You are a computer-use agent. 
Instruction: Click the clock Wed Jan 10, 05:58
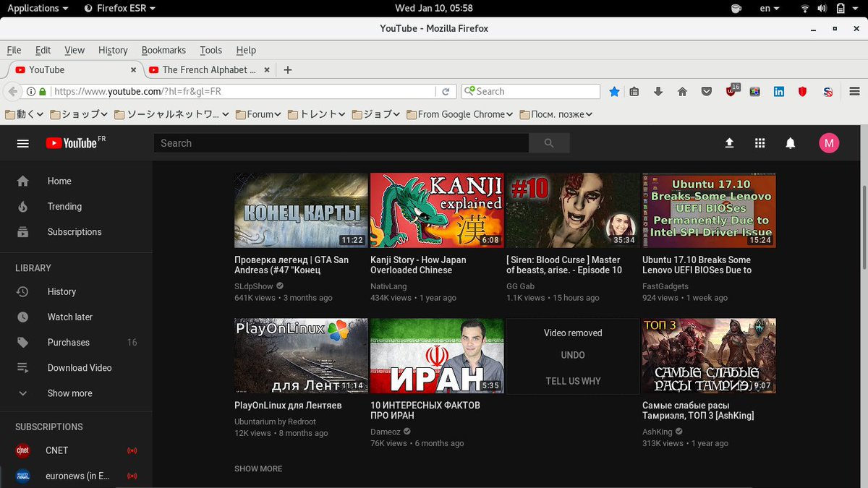[x=434, y=8]
